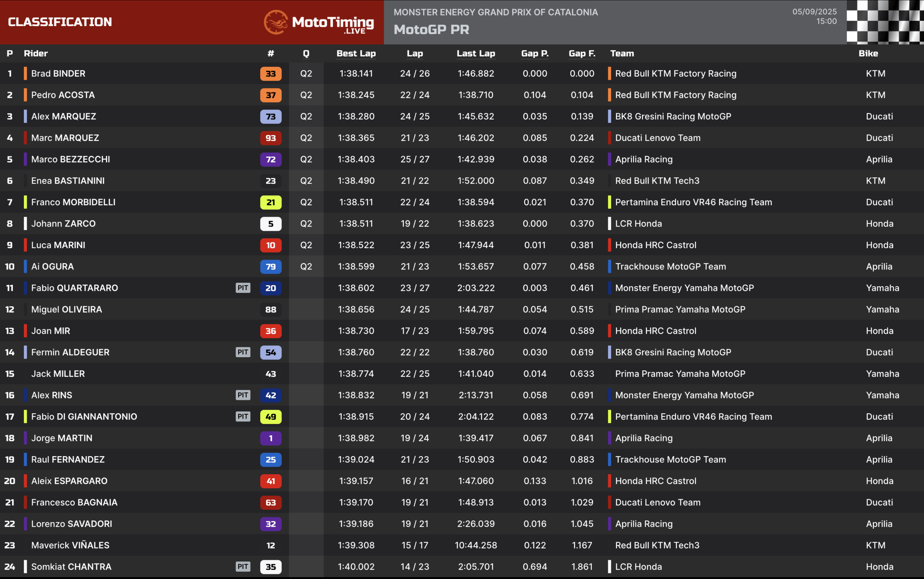Click PIT indicator next to Somkiat Chantra
This screenshot has height=579, width=924.
tap(243, 566)
